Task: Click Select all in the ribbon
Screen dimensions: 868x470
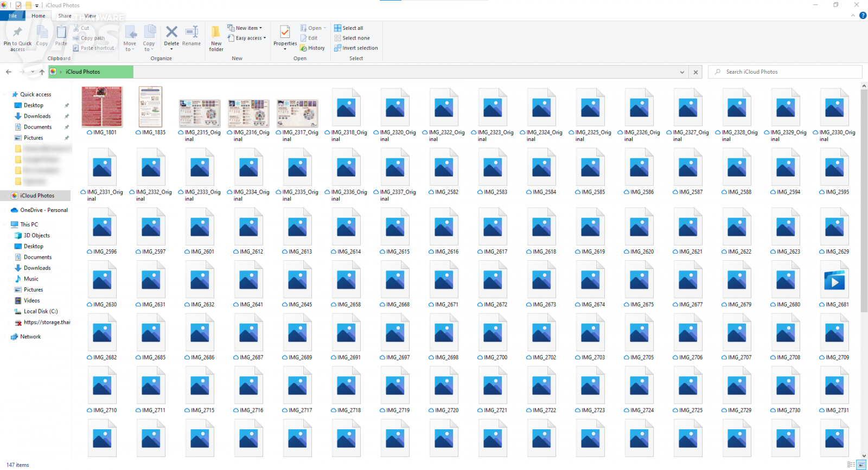Action: click(x=349, y=28)
